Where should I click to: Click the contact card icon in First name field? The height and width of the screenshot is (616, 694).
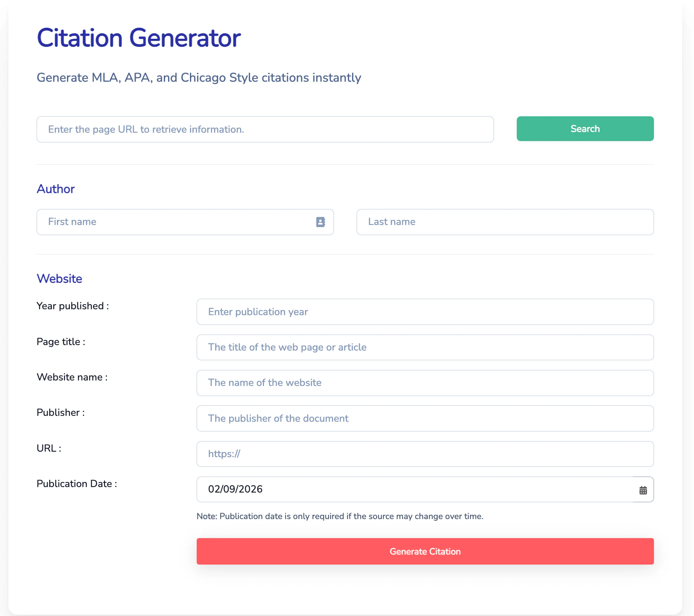(320, 222)
